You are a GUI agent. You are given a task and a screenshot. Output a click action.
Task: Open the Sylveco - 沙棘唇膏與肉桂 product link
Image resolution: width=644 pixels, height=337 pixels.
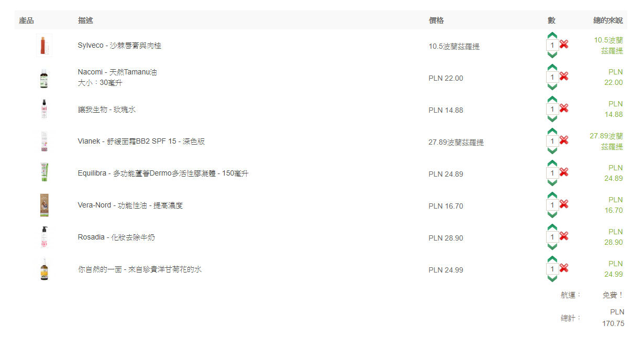pos(119,46)
